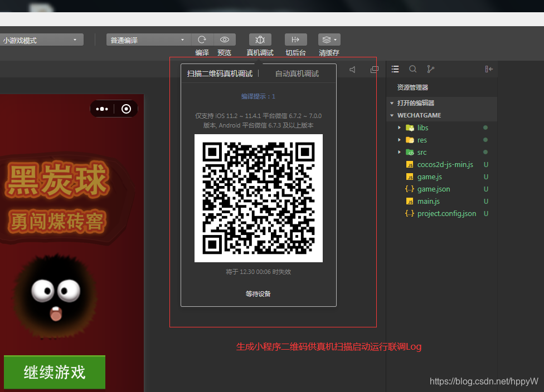Screen dimensions: 544x392
Task: Click the compile (编译) refresh icon
Action: [x=202, y=40]
